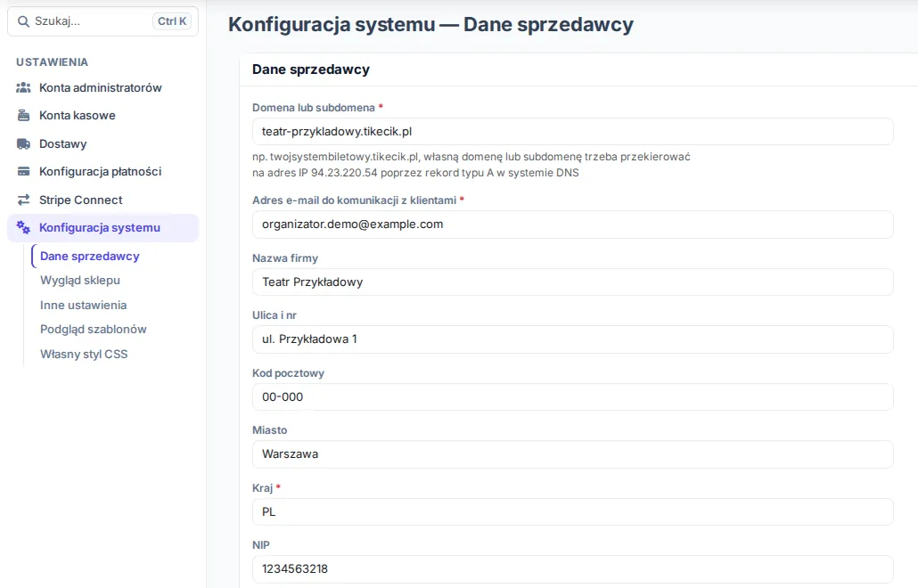The image size is (918, 588).
Task: Click the Konfiguracja systemu gears icon
Action: [x=23, y=227]
